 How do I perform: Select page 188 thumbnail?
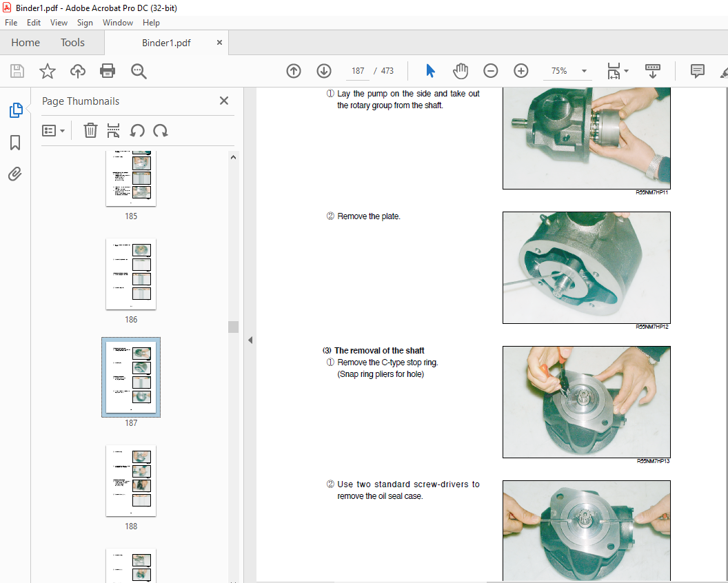point(131,480)
